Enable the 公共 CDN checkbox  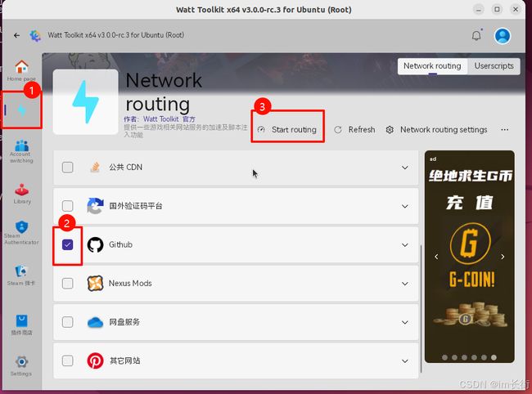click(x=67, y=167)
